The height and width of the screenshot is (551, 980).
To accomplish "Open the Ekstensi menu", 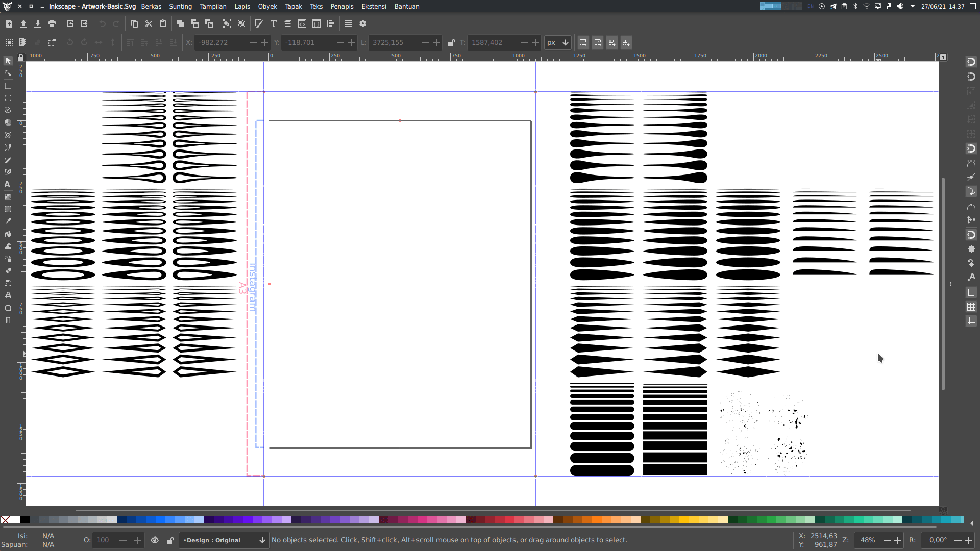I will pos(374,6).
